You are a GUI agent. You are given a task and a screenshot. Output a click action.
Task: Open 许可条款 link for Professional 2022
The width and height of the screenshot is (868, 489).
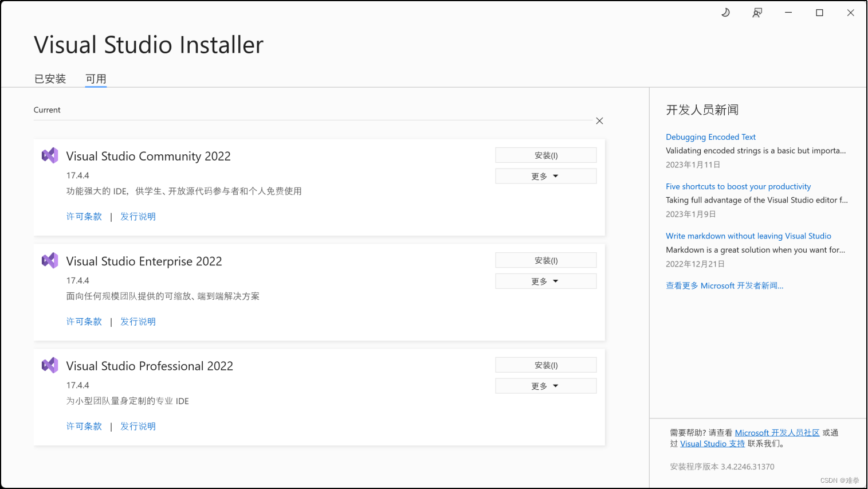[x=84, y=426]
